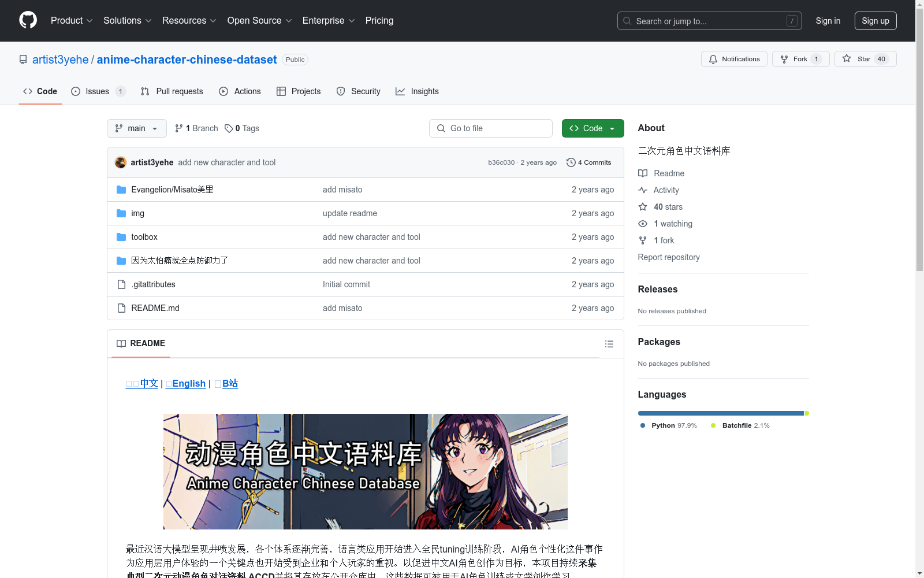
Task: Switch to the Pull requests tab
Action: tap(172, 91)
